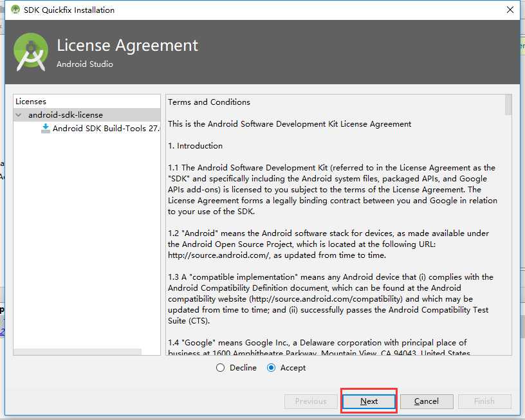
Task: Click the 'Terms and Conditions' heading text
Action: tap(209, 102)
